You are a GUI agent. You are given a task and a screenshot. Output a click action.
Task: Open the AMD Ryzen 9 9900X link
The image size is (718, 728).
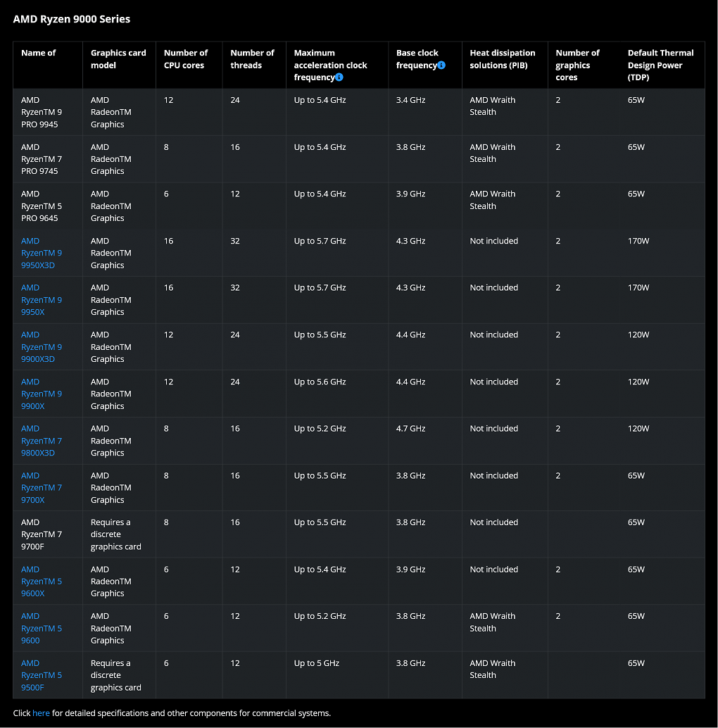(42, 394)
